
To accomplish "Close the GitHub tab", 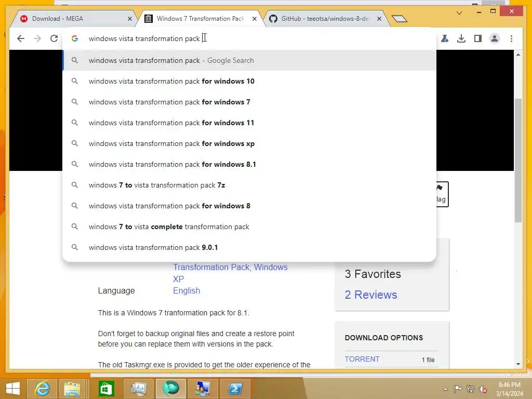I will click(x=379, y=19).
